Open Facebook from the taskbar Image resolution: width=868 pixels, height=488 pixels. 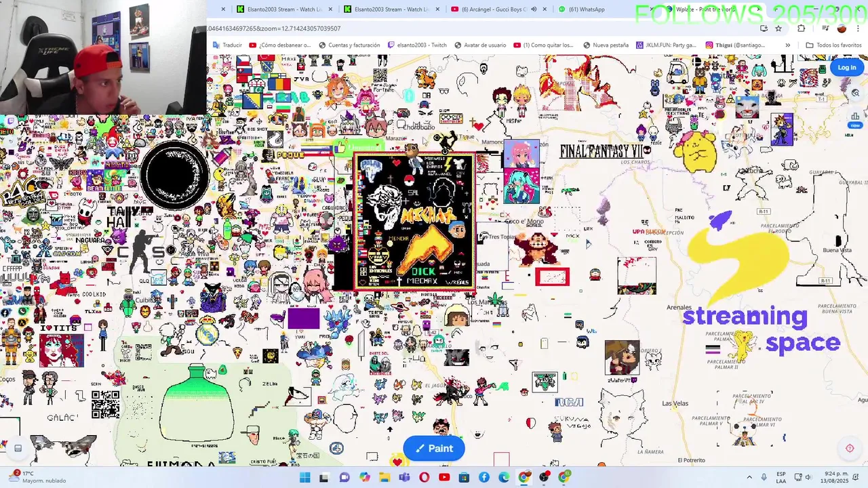[x=484, y=478]
